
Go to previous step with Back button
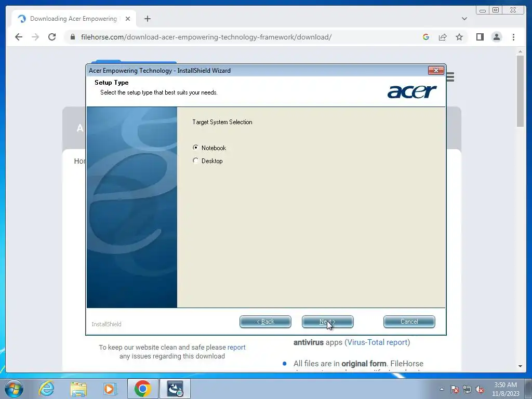pos(265,322)
